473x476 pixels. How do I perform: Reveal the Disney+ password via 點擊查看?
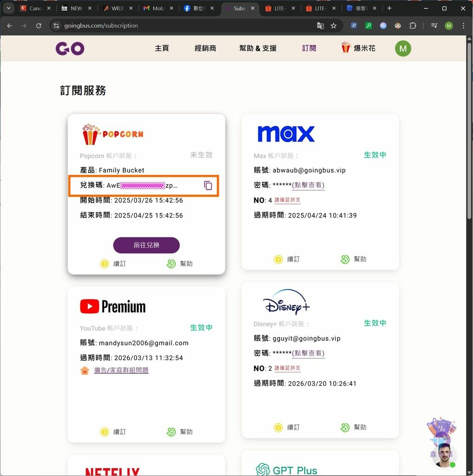[308, 353]
